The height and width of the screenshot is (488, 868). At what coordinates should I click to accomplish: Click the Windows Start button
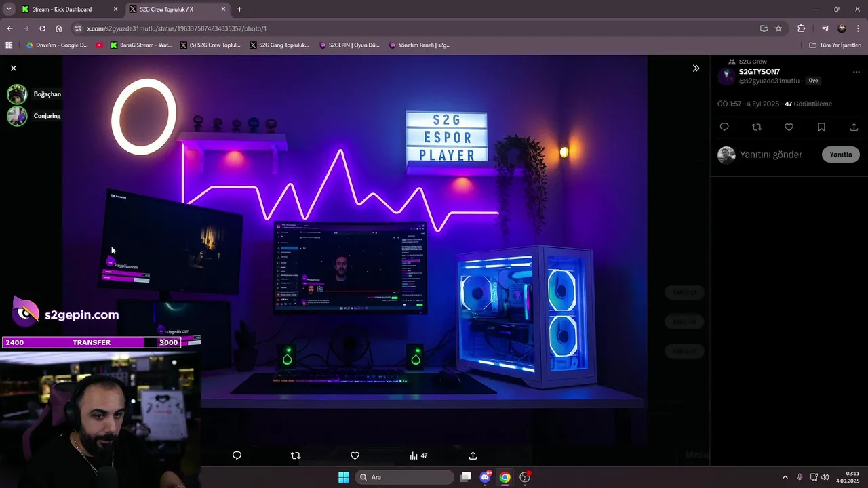tap(344, 477)
